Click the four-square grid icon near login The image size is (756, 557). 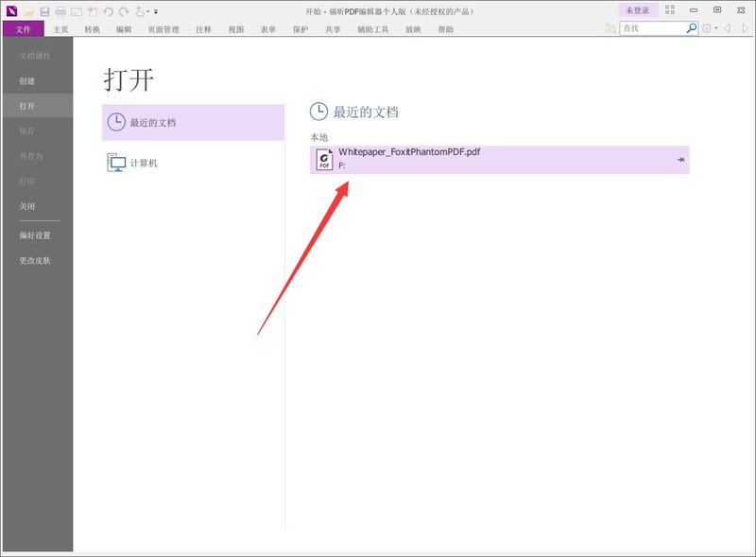click(x=670, y=9)
